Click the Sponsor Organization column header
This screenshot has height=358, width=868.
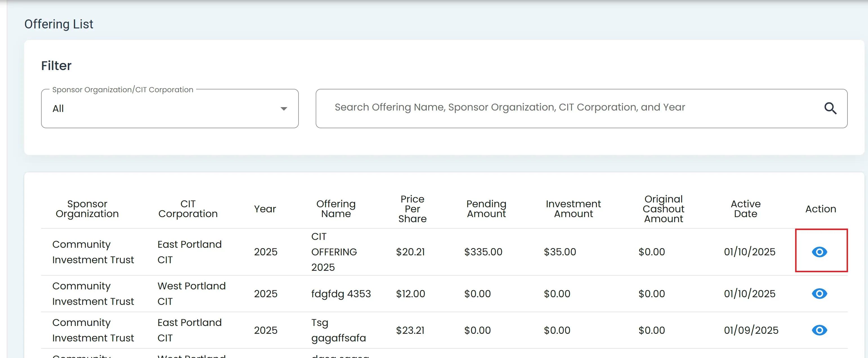pyautogui.click(x=87, y=209)
